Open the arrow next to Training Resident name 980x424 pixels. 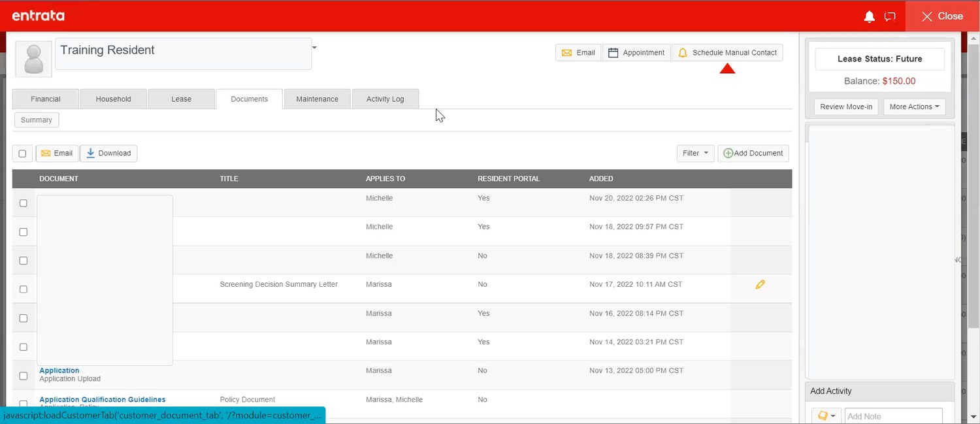coord(314,47)
